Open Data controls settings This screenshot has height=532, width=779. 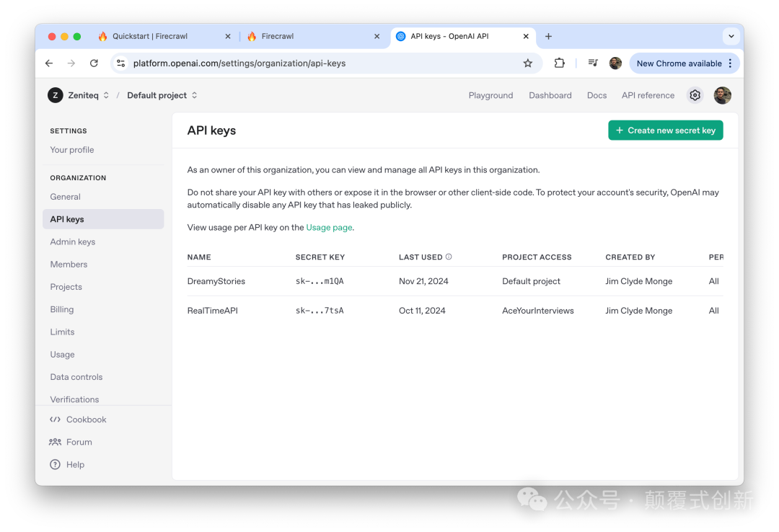(x=76, y=377)
